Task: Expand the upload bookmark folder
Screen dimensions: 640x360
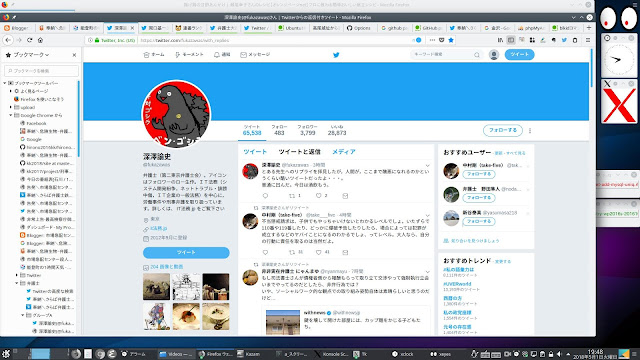Action: point(11,107)
